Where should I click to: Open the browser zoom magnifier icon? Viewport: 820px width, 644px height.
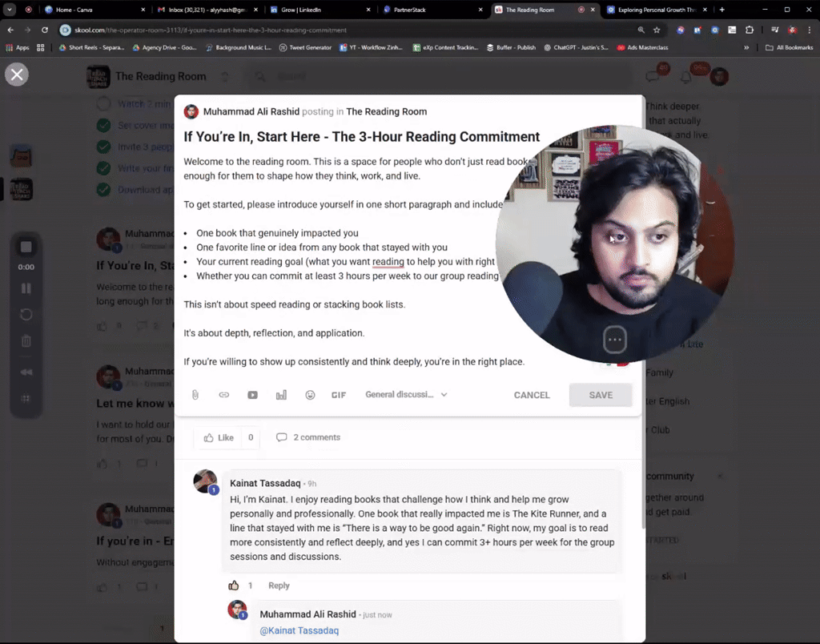pos(641,30)
